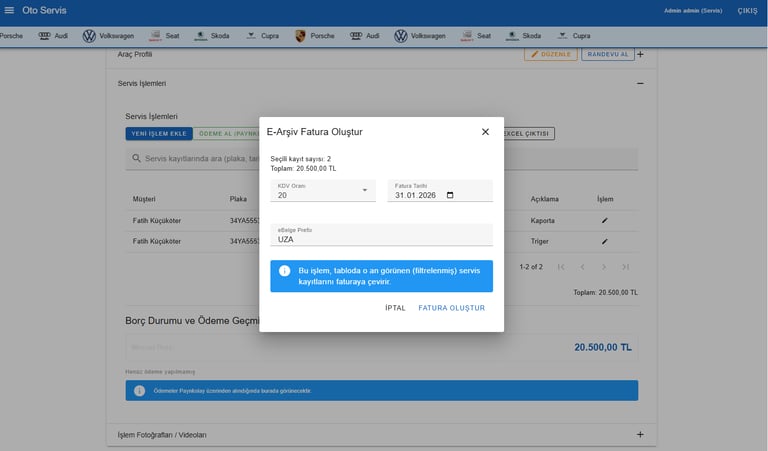The width and height of the screenshot is (768, 451).
Task: Click the service records search field
Action: pos(382,159)
